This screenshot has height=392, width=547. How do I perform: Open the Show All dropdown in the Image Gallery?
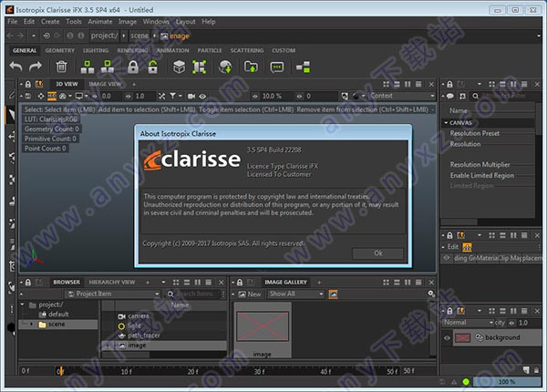pos(296,294)
